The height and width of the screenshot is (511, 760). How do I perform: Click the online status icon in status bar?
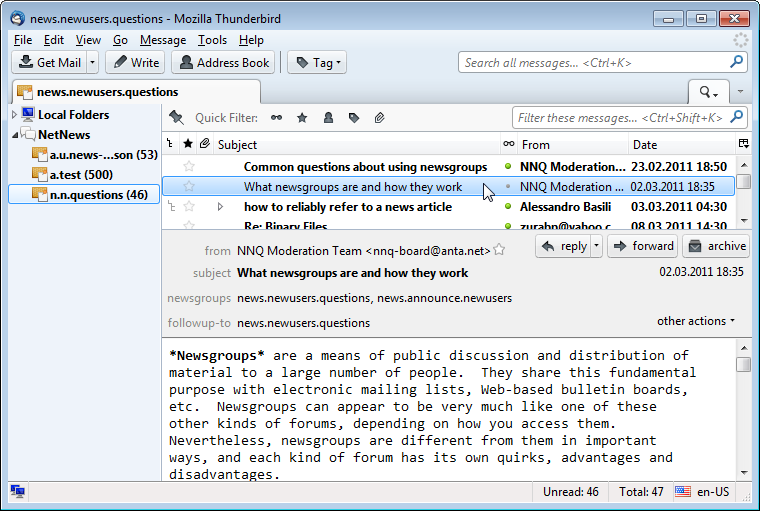tap(18, 491)
